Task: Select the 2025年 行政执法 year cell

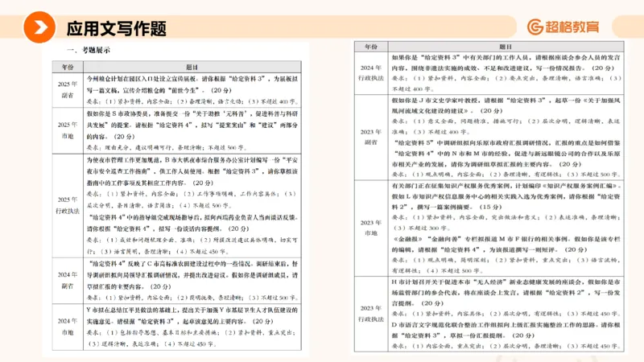Action: (x=68, y=206)
